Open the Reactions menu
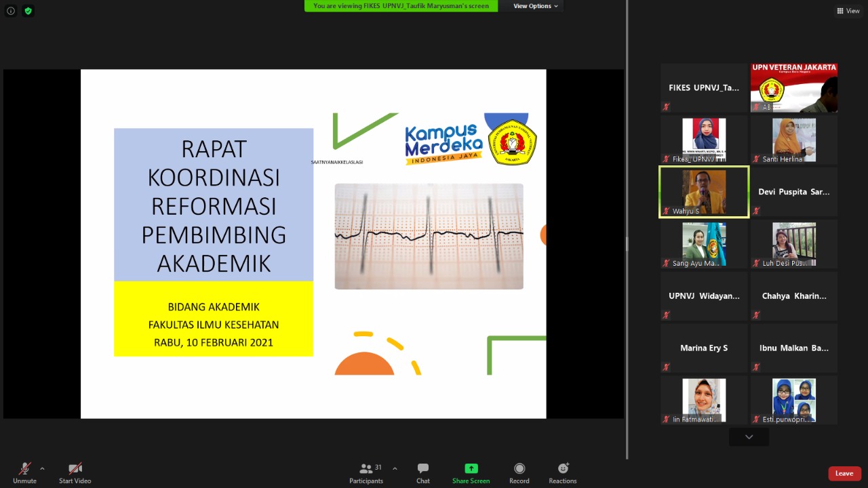The width and height of the screenshot is (868, 488). tap(563, 468)
